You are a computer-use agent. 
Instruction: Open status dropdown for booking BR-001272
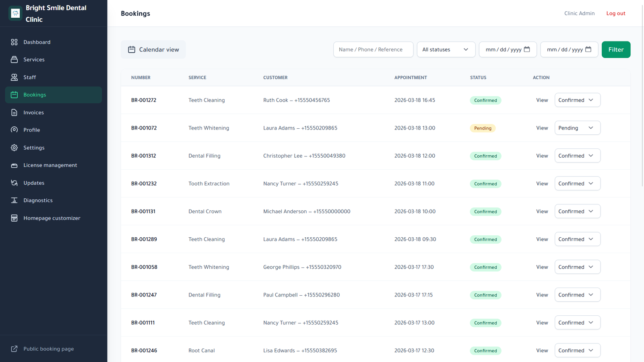[577, 100]
